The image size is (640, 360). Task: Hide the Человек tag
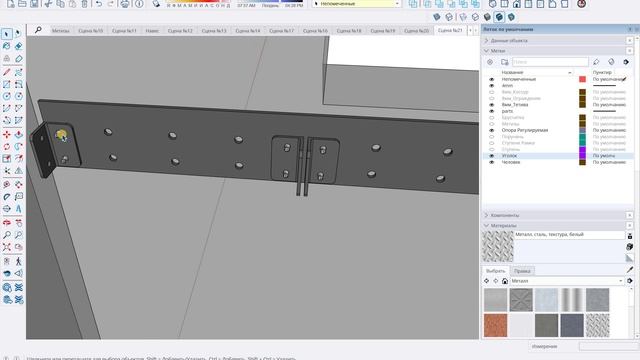click(x=491, y=162)
